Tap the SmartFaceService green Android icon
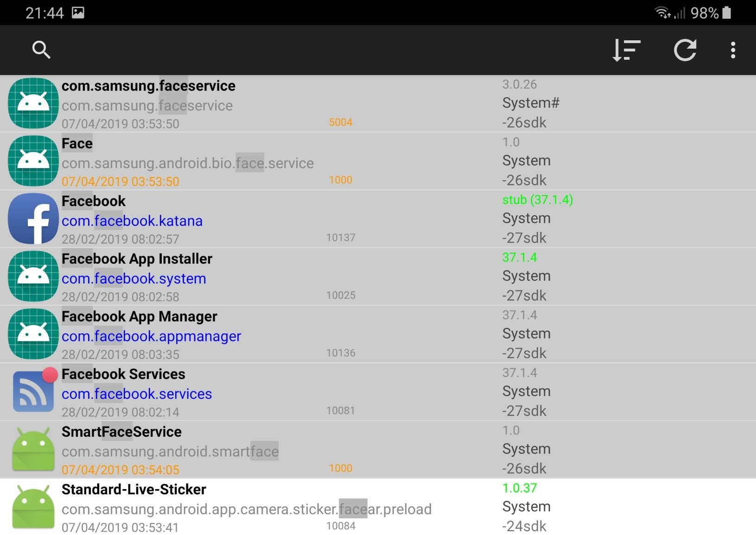This screenshot has height=535, width=756. 33,449
